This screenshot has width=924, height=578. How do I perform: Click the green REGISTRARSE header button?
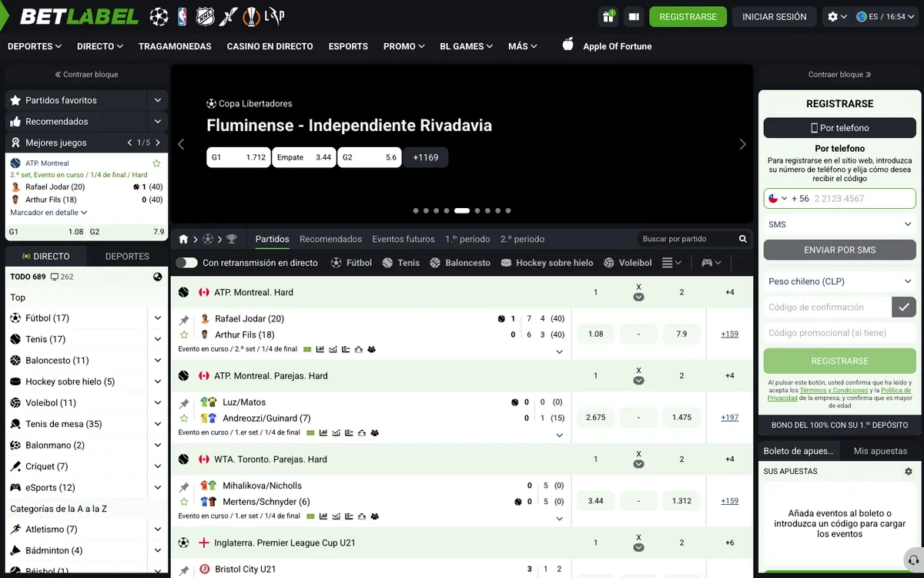688,16
